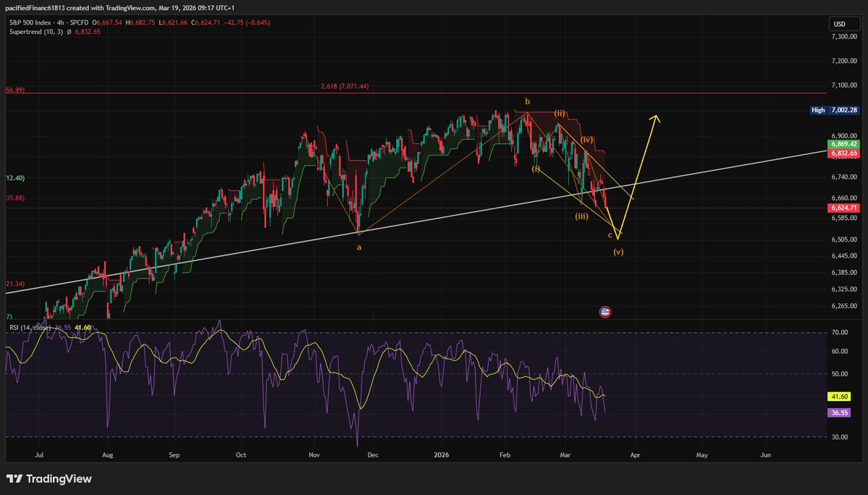Click the 6,624.71 current price tag
Viewport: 868px width, 495px height.
[x=843, y=208]
